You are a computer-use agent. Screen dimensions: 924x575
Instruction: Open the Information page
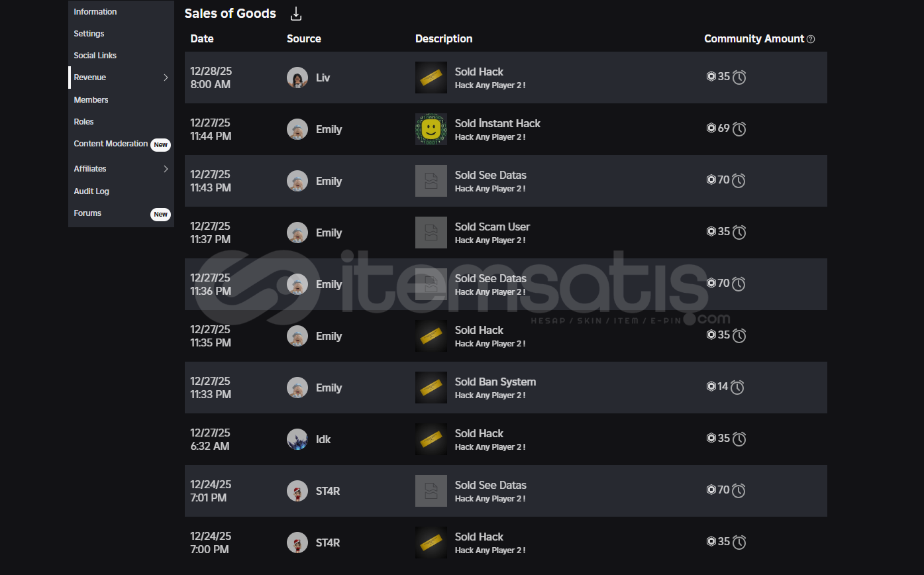(95, 12)
